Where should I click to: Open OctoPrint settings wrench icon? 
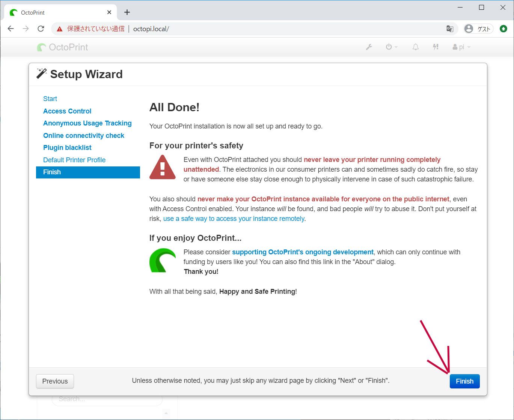pos(369,47)
